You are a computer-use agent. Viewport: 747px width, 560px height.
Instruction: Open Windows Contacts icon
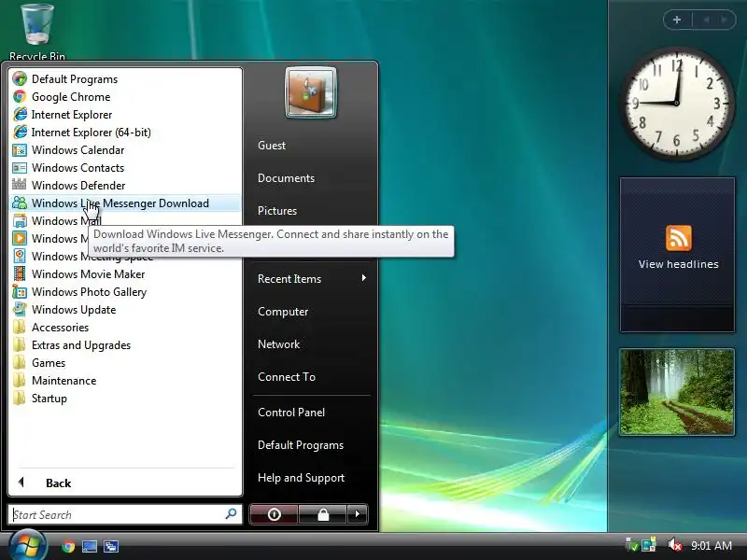pos(20,168)
